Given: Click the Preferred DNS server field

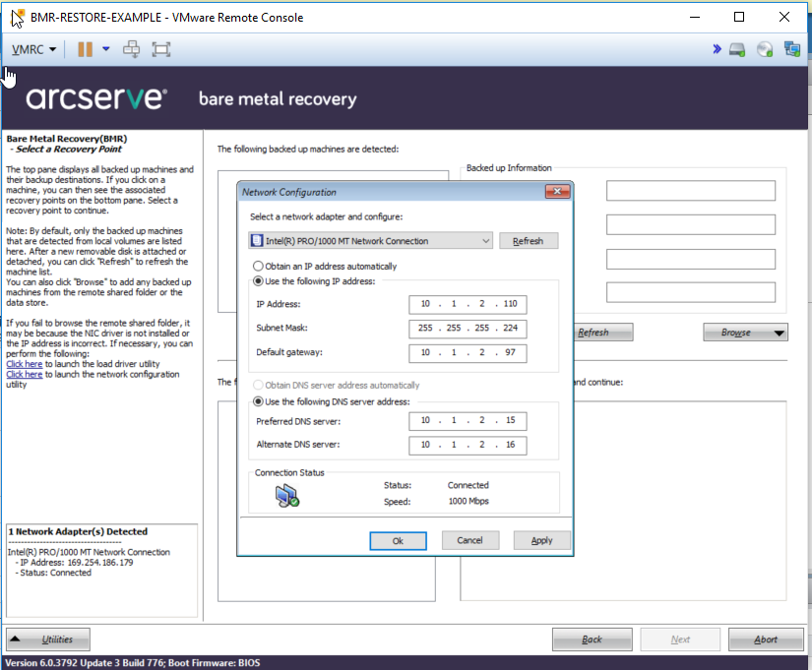Looking at the screenshot, I should coord(468,421).
